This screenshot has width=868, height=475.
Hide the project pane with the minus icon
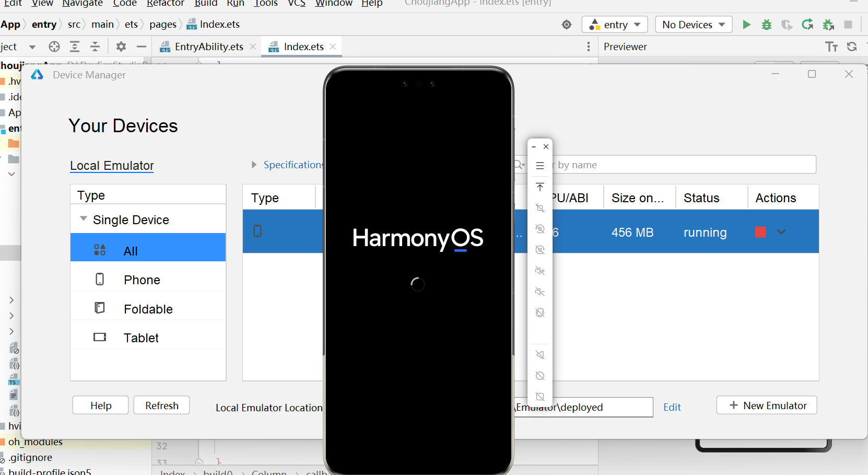141,47
